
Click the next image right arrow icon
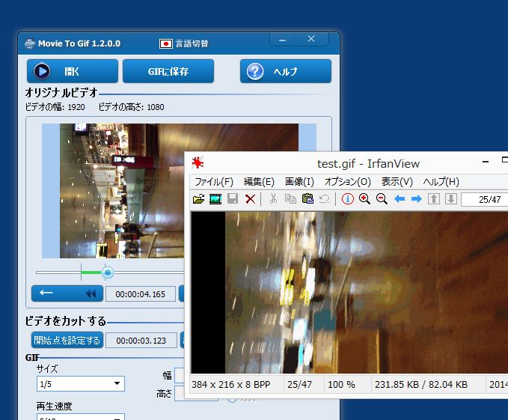416,198
